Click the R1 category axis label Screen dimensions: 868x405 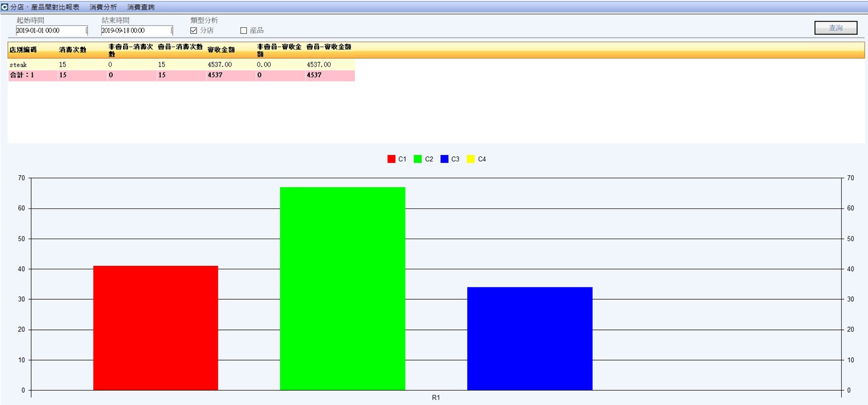click(x=436, y=398)
